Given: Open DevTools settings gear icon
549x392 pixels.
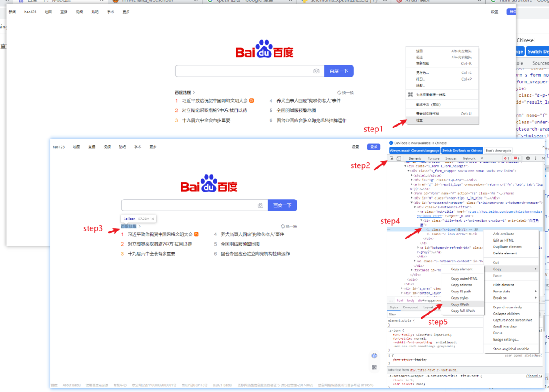Looking at the screenshot, I should pyautogui.click(x=528, y=158).
